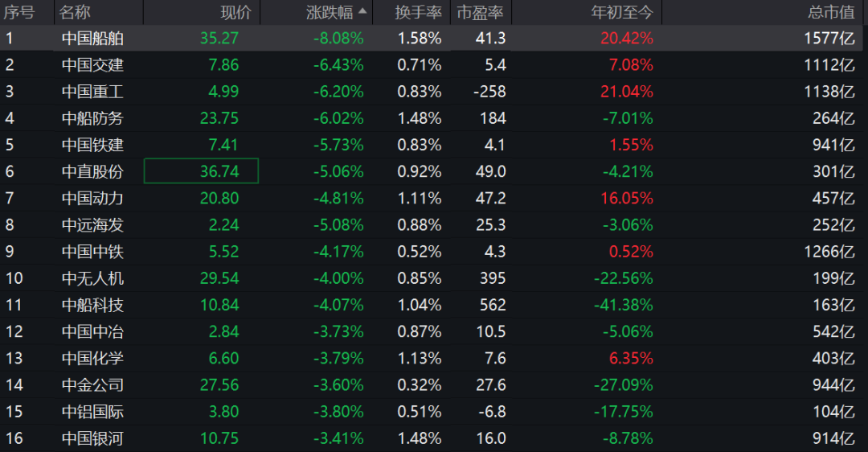Click row number 16
The width and height of the screenshot is (868, 452).
point(14,438)
